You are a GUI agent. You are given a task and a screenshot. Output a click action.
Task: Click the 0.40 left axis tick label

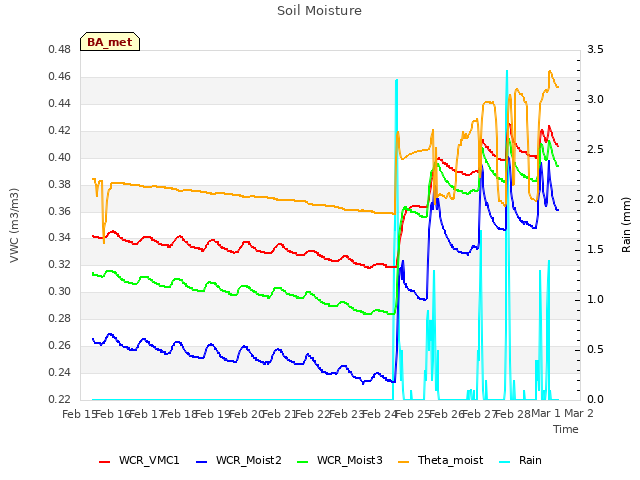59,157
